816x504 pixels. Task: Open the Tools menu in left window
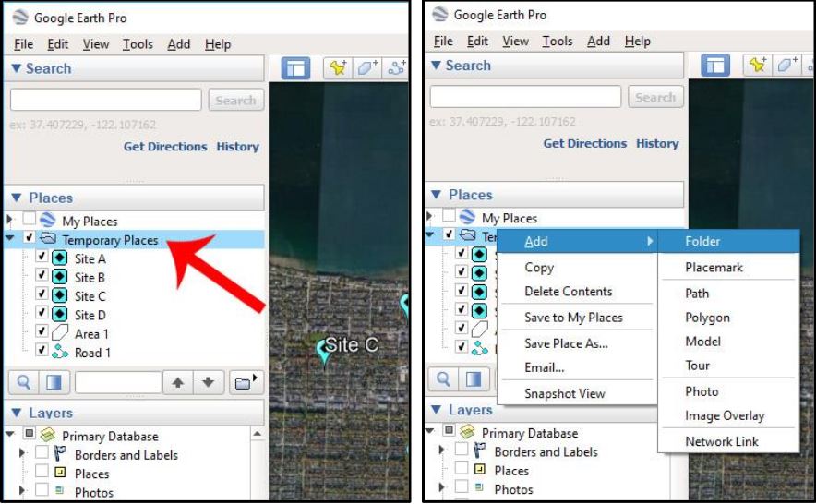pos(138,44)
